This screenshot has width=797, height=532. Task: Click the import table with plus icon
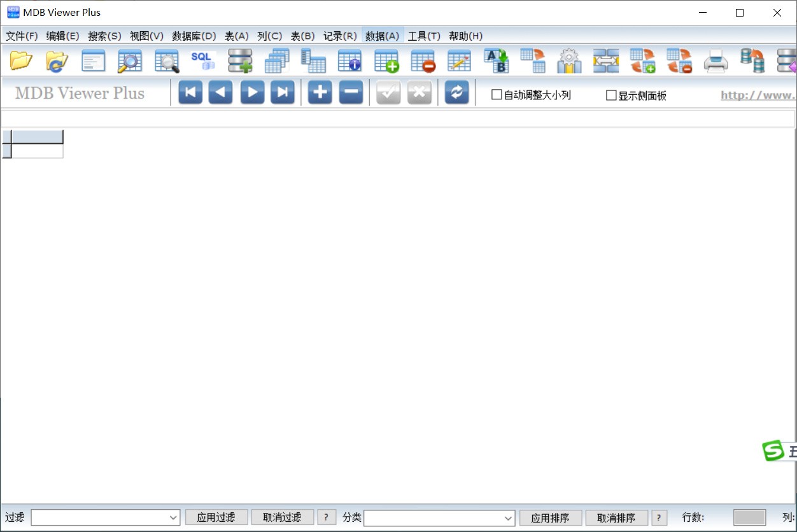[643, 61]
